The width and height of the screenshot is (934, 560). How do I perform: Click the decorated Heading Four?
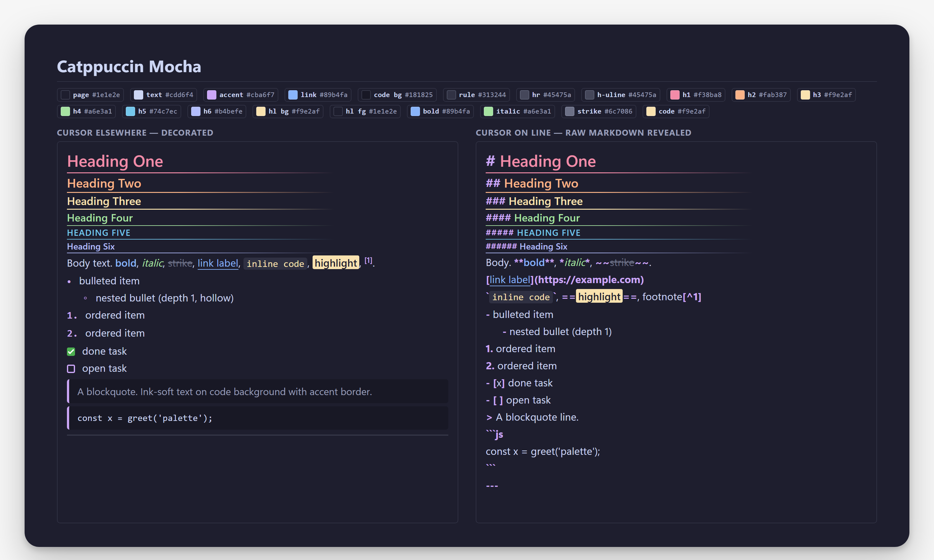point(100,218)
